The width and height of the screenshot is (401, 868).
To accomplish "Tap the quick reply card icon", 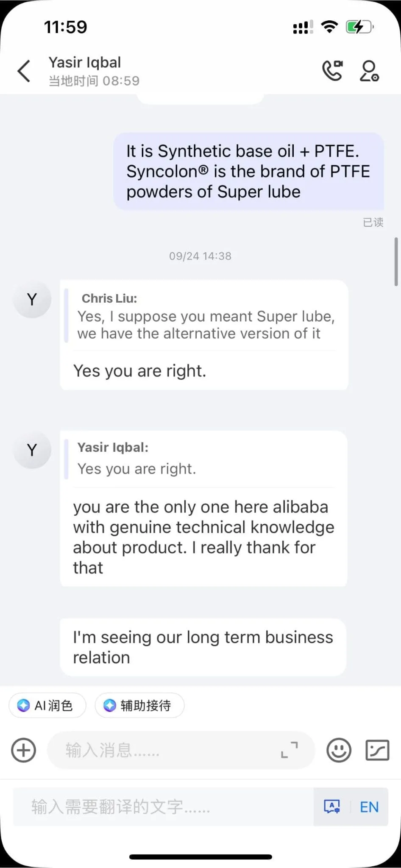I will 377,750.
